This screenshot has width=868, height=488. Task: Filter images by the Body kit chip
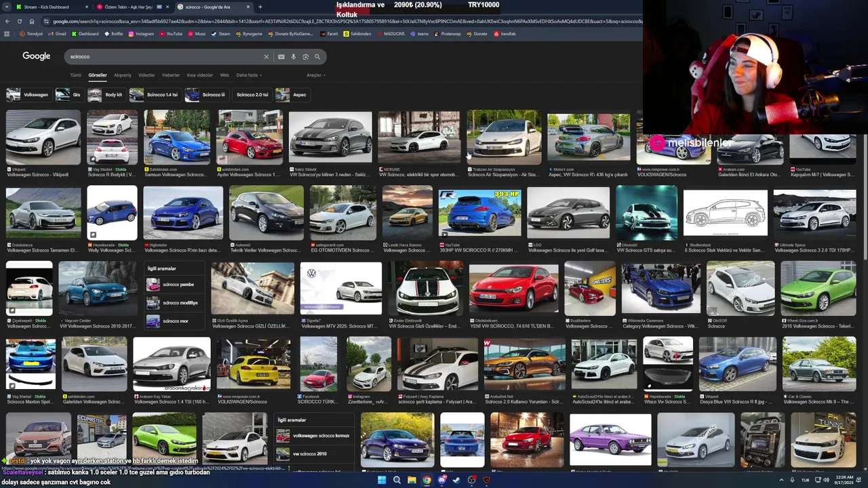106,95
